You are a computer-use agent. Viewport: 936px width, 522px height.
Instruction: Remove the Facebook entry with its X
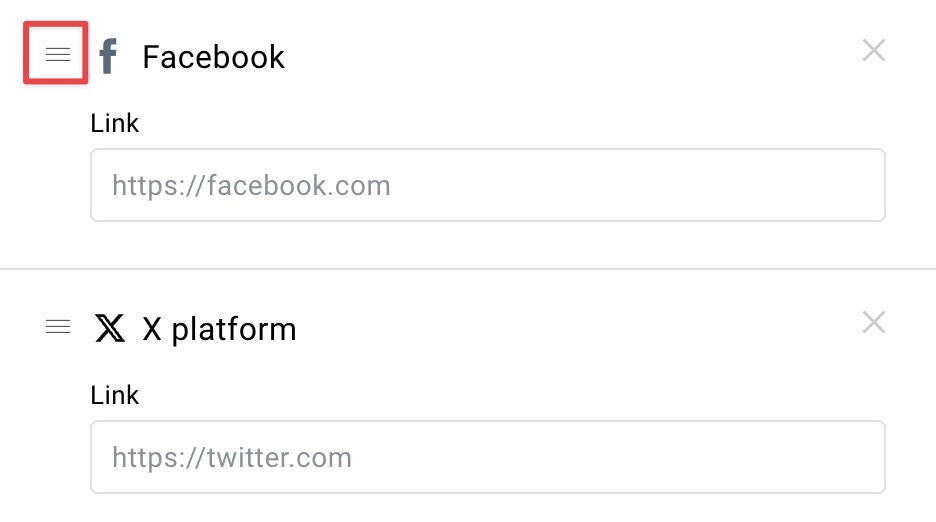pyautogui.click(x=873, y=51)
